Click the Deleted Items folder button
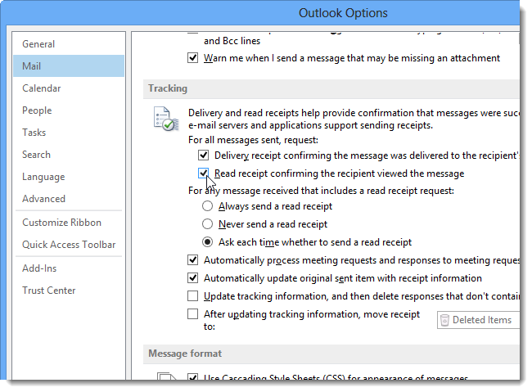 (x=478, y=320)
